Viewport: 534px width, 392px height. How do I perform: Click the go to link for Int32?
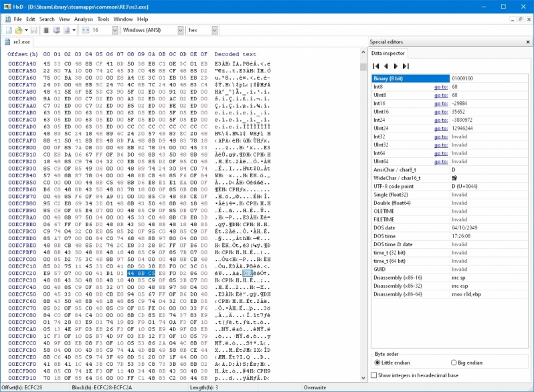coord(441,136)
